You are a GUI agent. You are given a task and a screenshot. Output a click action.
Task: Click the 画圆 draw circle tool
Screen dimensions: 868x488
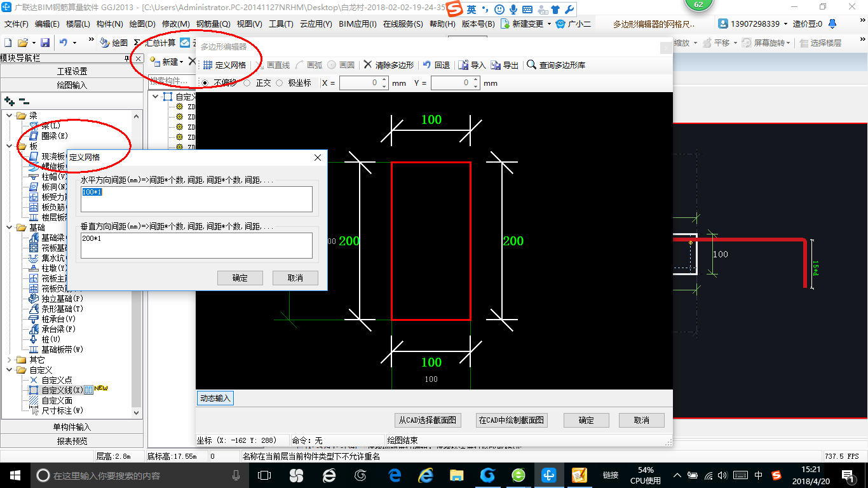341,65
